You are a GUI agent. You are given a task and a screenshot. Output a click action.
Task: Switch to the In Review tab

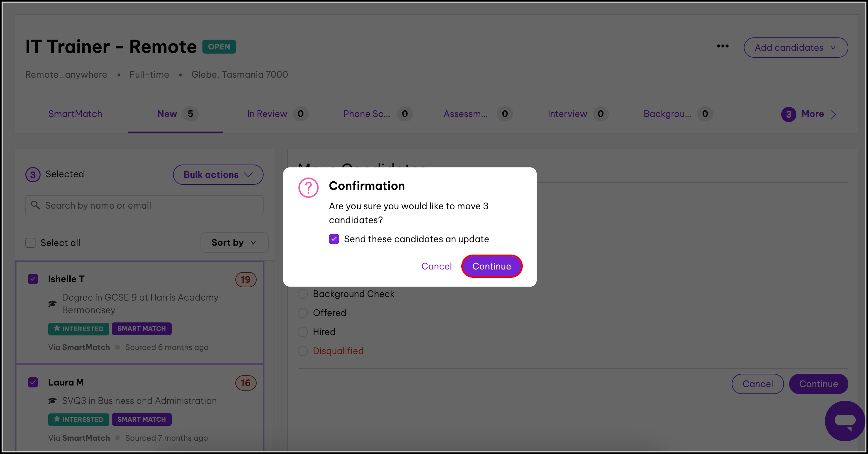(267, 114)
